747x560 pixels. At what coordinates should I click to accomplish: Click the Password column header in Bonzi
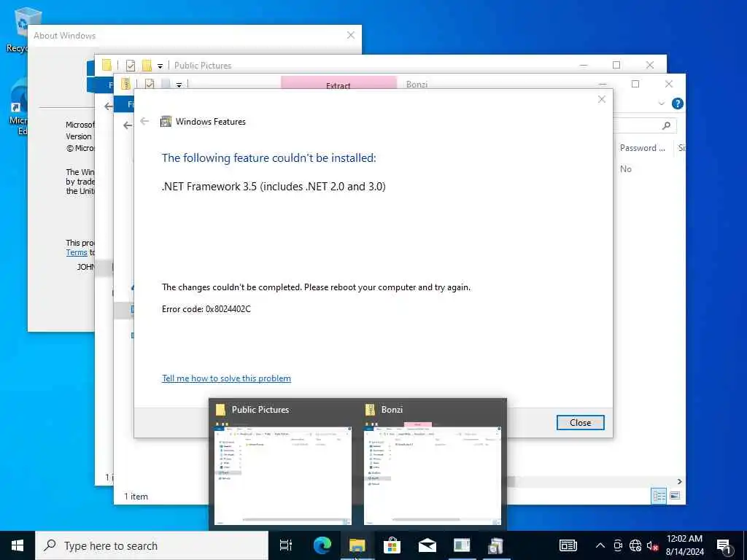pyautogui.click(x=642, y=147)
